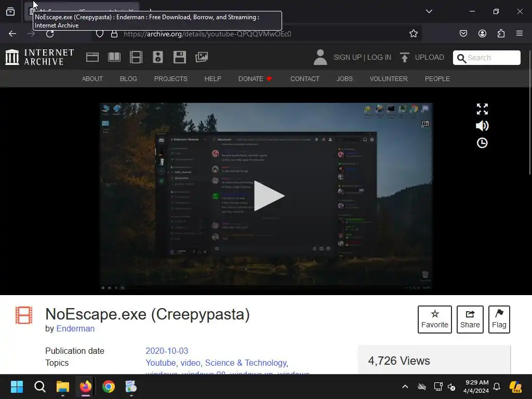Open the HELP menu item
The image size is (532, 399).
pos(212,79)
